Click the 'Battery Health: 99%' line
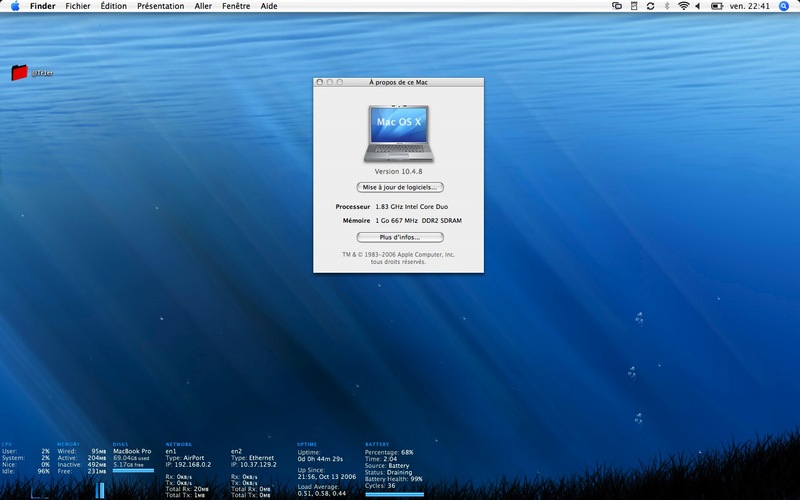 [394, 479]
